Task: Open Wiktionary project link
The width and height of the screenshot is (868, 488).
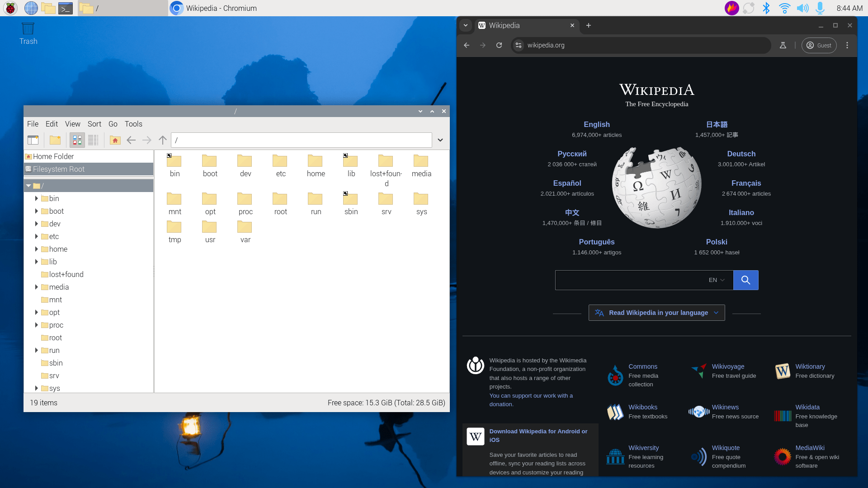Action: click(x=810, y=366)
